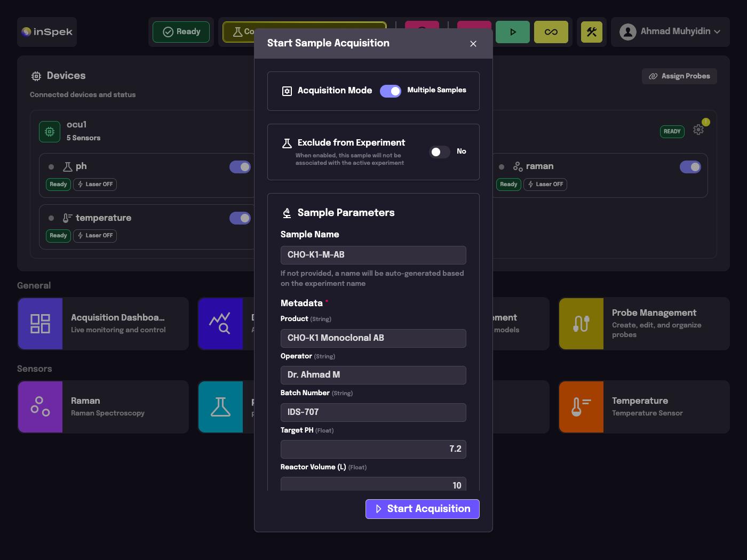Click the Ready status button
Viewport: 747px width, 560px height.
(181, 32)
